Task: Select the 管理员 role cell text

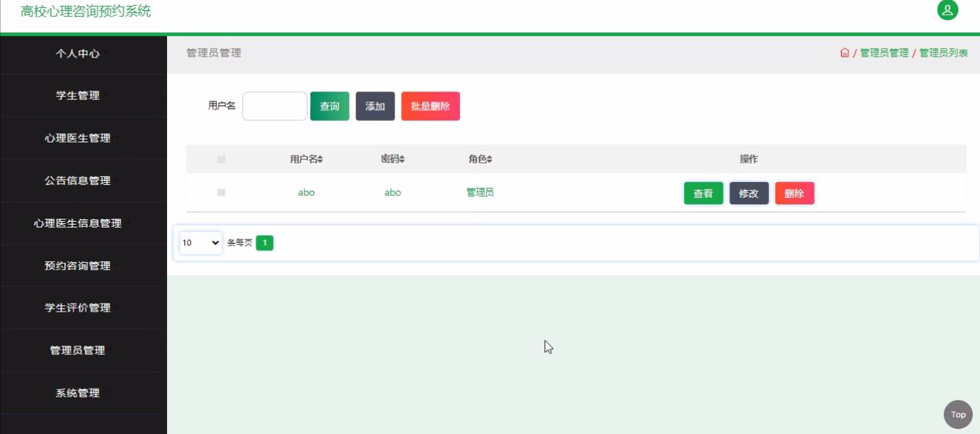Action: pyautogui.click(x=480, y=192)
